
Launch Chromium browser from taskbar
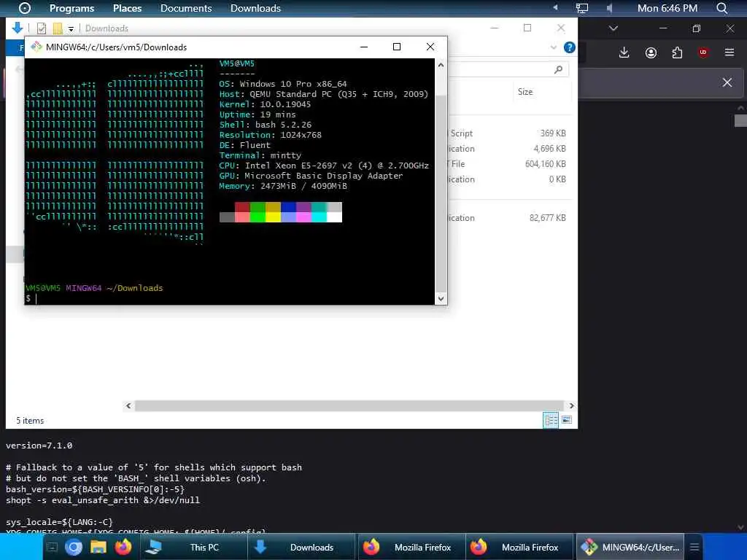74,547
